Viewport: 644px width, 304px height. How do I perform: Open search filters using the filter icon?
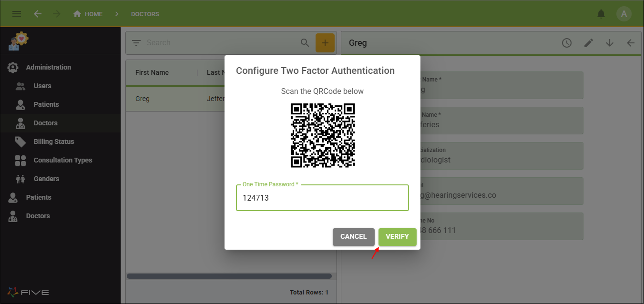[x=136, y=42]
